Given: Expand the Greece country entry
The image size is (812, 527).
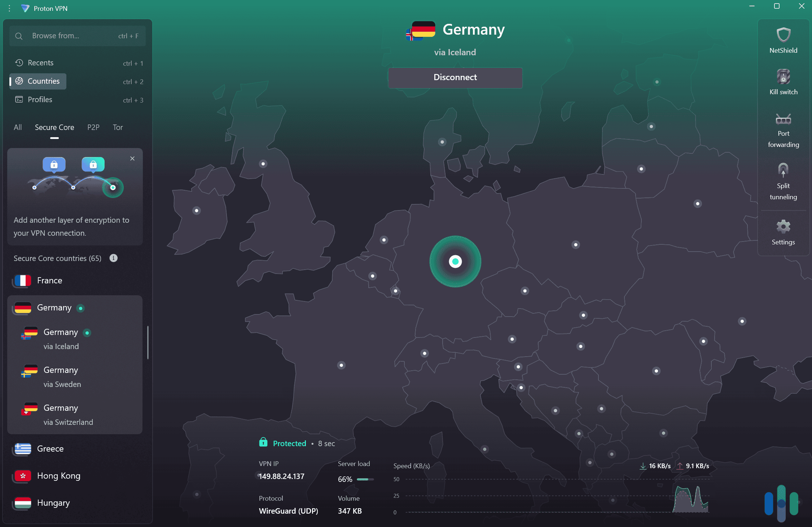Looking at the screenshot, I should pos(50,449).
